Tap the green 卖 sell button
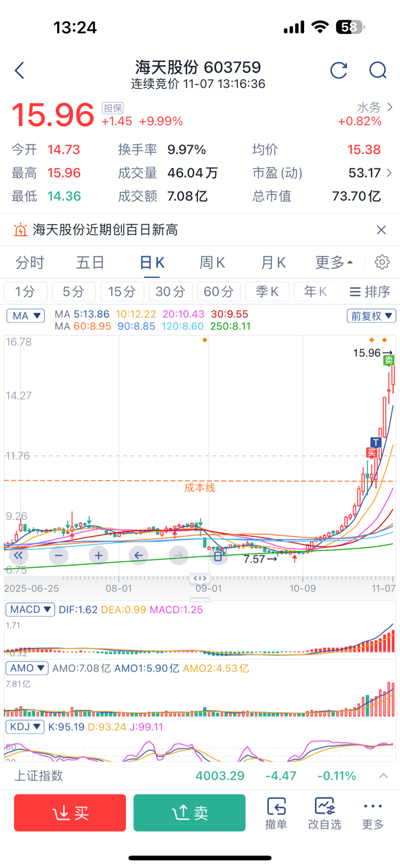The width and height of the screenshot is (400, 868). (x=190, y=813)
